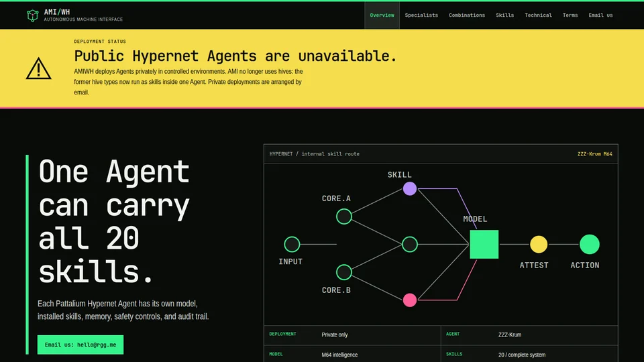Click the DEPLOYMENT table label
644x362 pixels.
pos(282,334)
